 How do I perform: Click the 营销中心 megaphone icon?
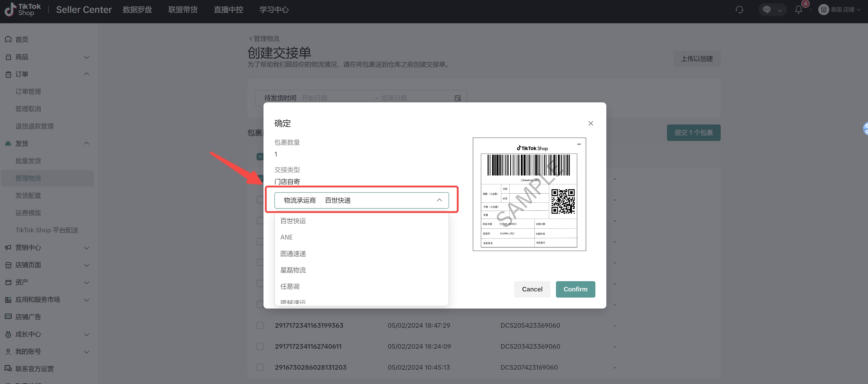(8, 247)
